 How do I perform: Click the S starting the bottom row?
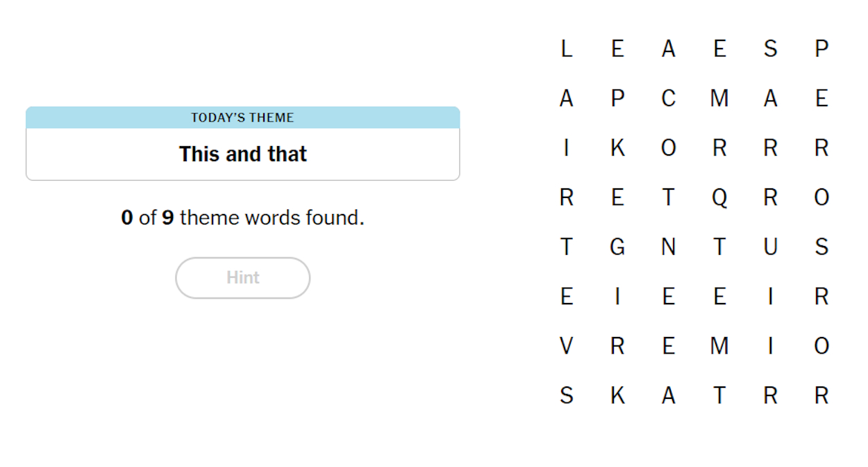(x=566, y=395)
